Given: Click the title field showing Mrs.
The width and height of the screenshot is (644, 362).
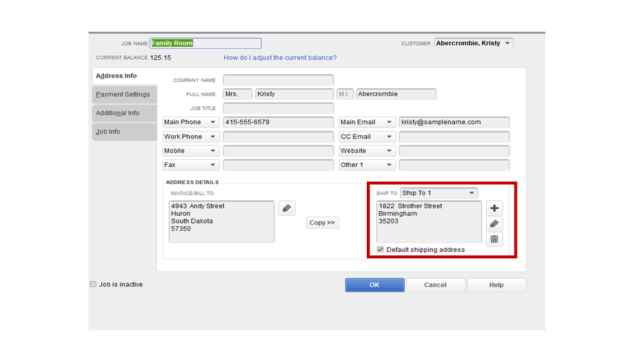Looking at the screenshot, I should (238, 94).
